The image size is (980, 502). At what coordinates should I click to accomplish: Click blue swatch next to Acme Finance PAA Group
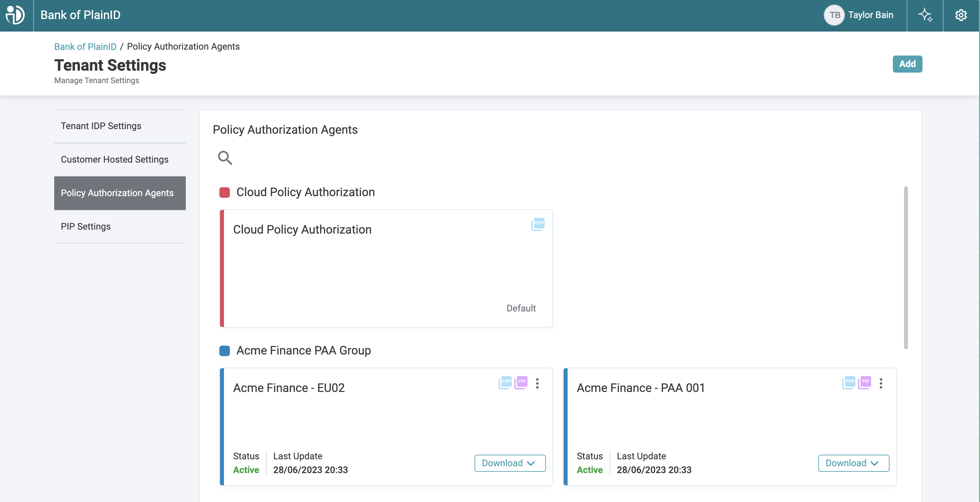pyautogui.click(x=225, y=350)
